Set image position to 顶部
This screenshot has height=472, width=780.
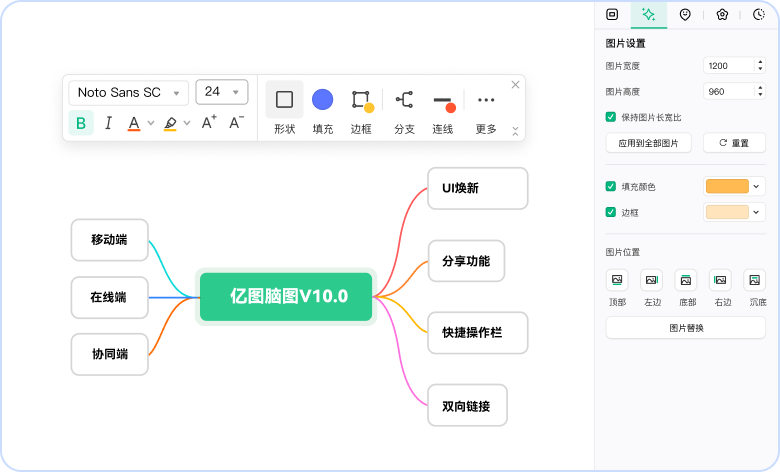tap(617, 280)
